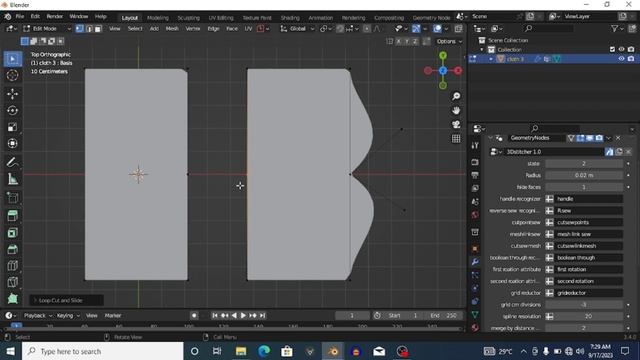Select the Extrude Region tool
The height and width of the screenshot is (360, 640).
pos(13,216)
